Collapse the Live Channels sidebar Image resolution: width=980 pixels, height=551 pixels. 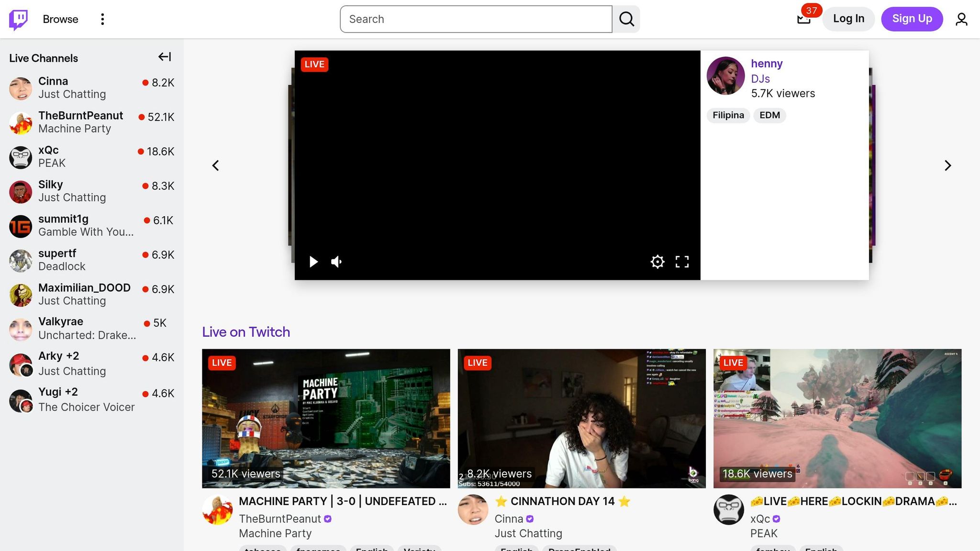click(x=165, y=57)
